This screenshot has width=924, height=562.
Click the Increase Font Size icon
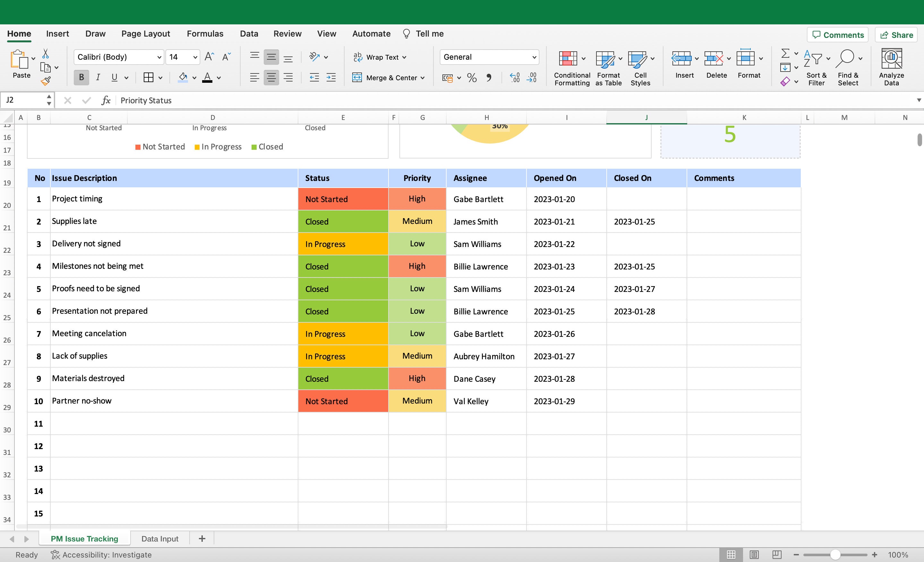pyautogui.click(x=209, y=56)
